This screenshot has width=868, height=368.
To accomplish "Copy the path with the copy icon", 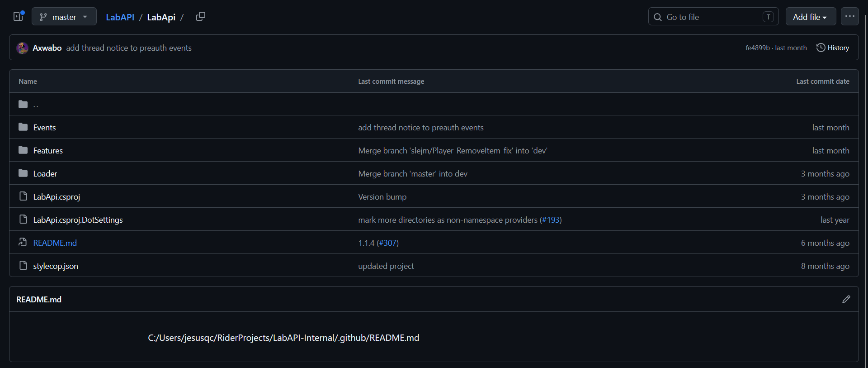I will 201,17.
